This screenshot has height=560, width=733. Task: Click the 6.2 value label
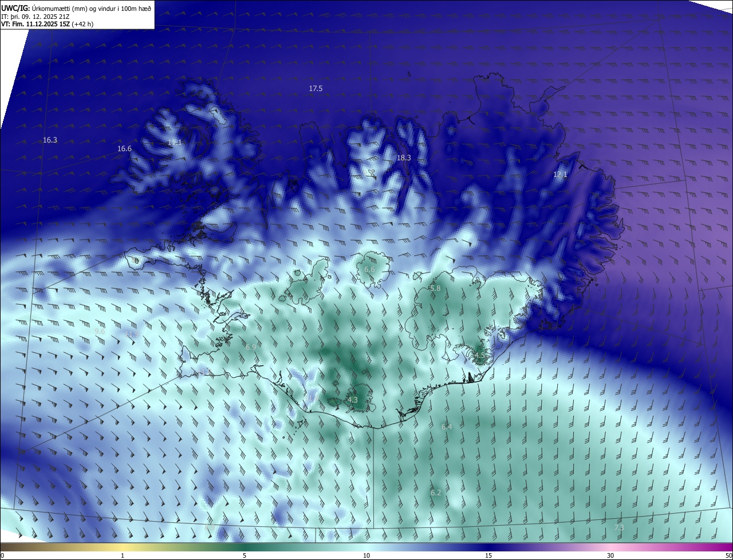(x=436, y=493)
